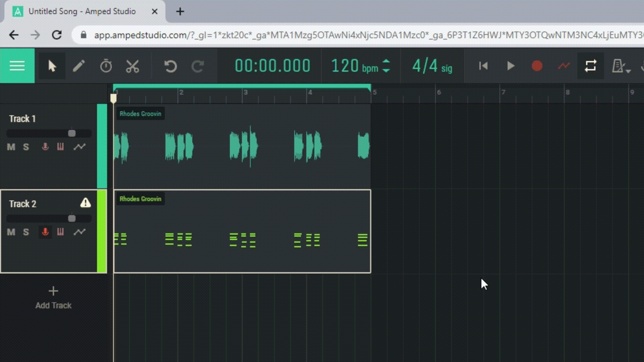Solo Track 2
Viewport: 644px width, 362px height.
click(26, 232)
